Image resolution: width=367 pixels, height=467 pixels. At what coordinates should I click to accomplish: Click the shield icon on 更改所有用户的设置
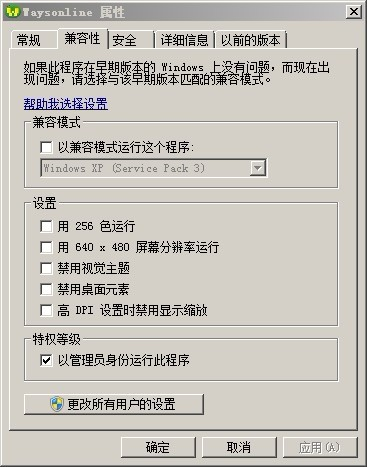click(57, 404)
